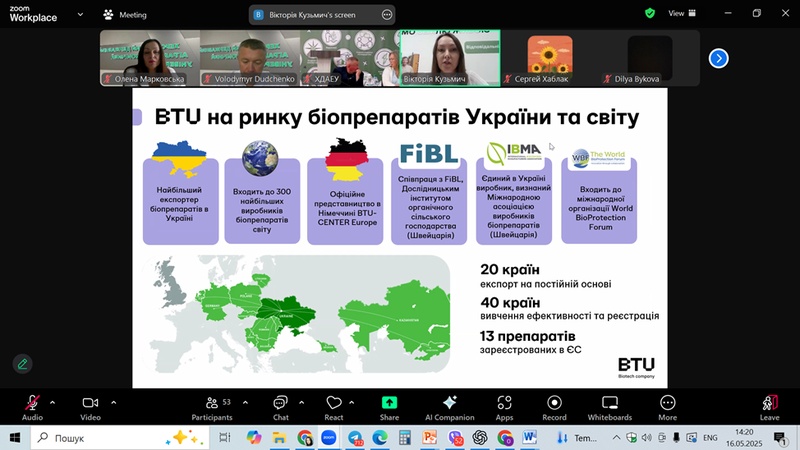800x450 pixels.
Task: Click the Leave meeting button
Action: [x=769, y=406]
